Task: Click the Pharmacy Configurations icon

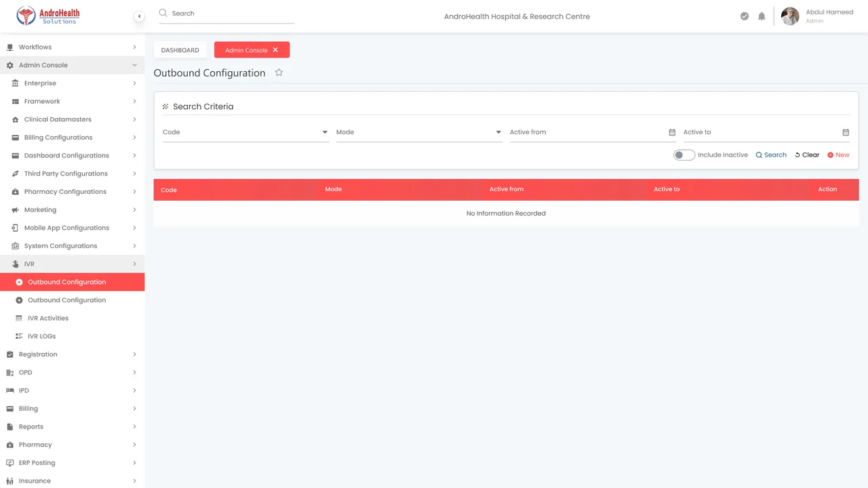Action: pos(16,192)
